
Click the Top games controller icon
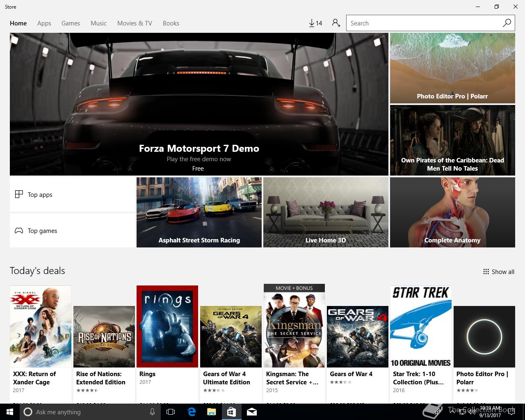[19, 231]
